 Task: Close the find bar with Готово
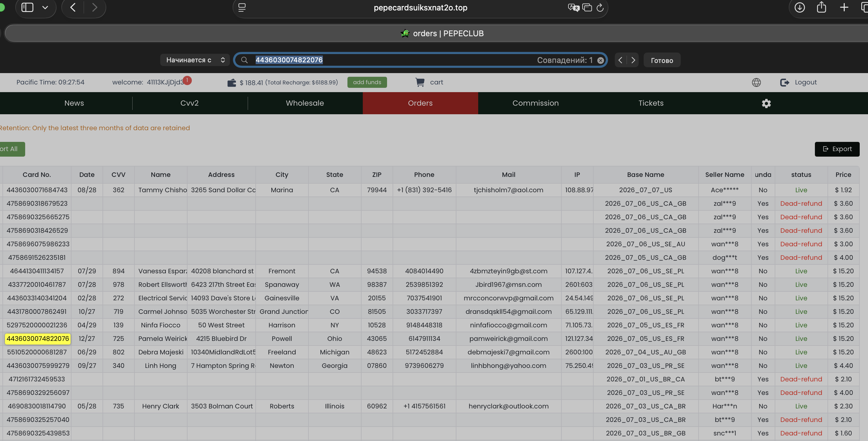click(x=662, y=60)
